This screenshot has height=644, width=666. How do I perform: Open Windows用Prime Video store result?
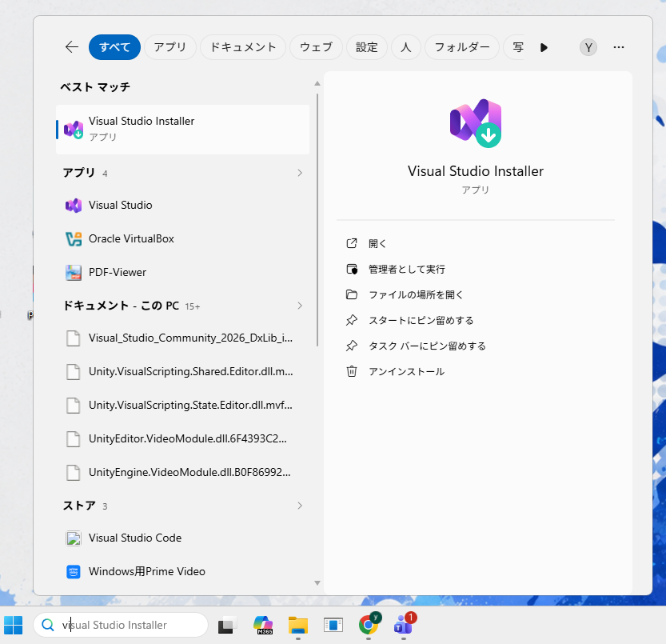pos(182,572)
